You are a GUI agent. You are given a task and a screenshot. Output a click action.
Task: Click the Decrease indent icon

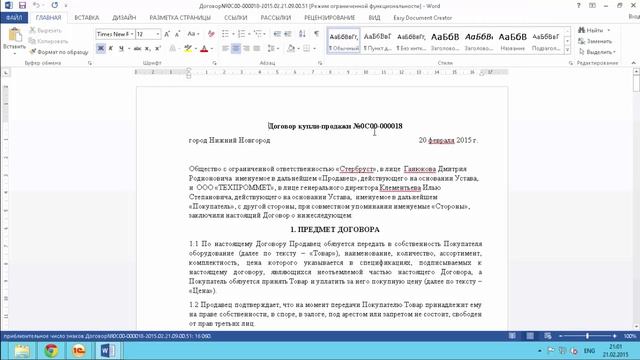pos(277,34)
